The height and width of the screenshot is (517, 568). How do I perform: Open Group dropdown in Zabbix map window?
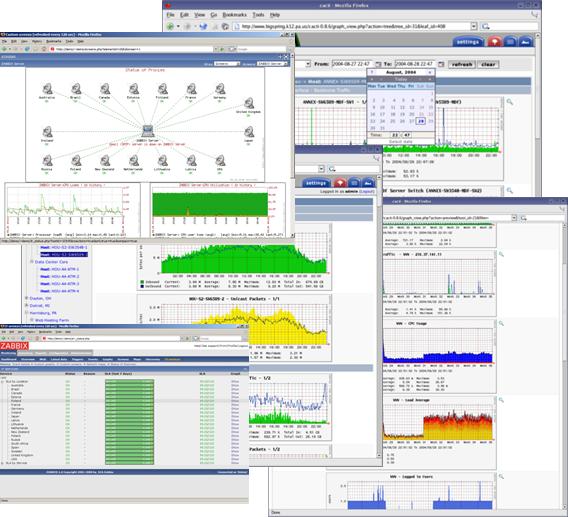click(x=227, y=64)
